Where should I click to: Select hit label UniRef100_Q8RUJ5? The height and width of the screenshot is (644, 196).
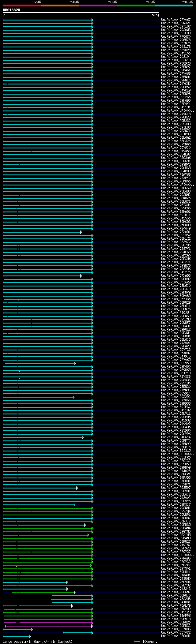[176, 596]
